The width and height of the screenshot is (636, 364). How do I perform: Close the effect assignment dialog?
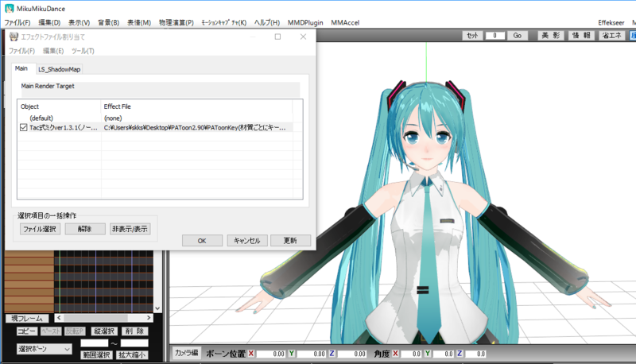tap(303, 37)
